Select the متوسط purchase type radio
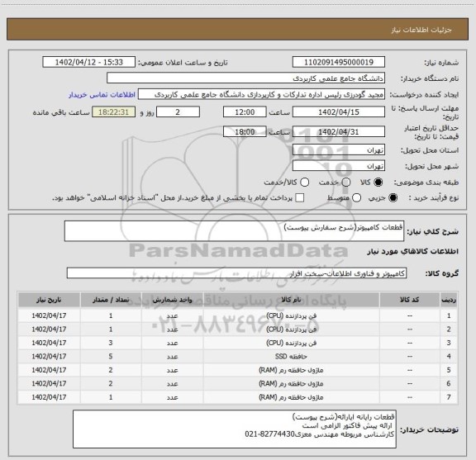The height and width of the screenshot is (460, 476). point(356,198)
